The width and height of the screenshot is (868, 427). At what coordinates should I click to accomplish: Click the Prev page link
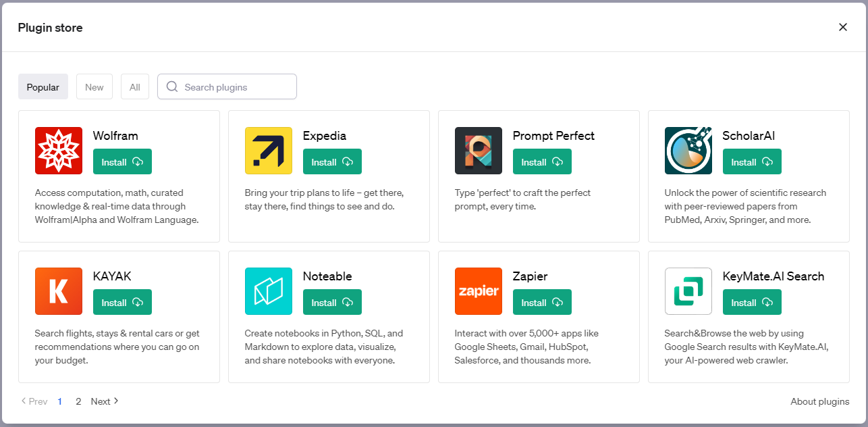point(34,401)
